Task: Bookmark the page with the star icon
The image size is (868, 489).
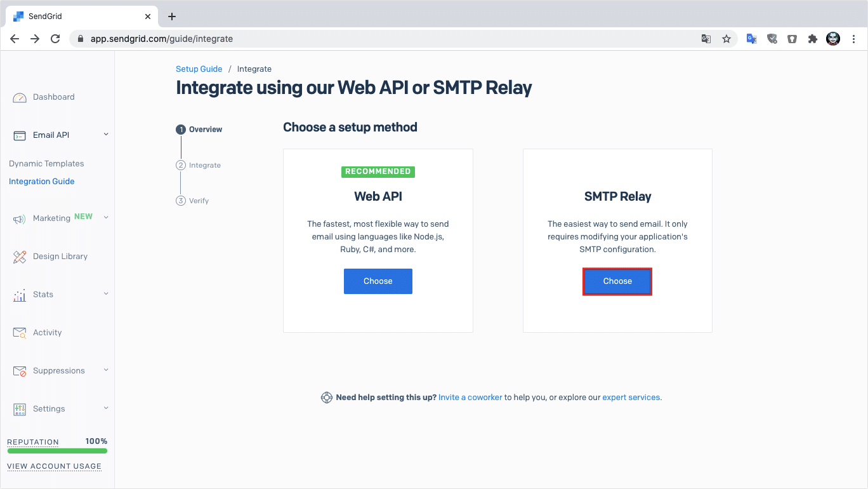Action: coord(727,39)
